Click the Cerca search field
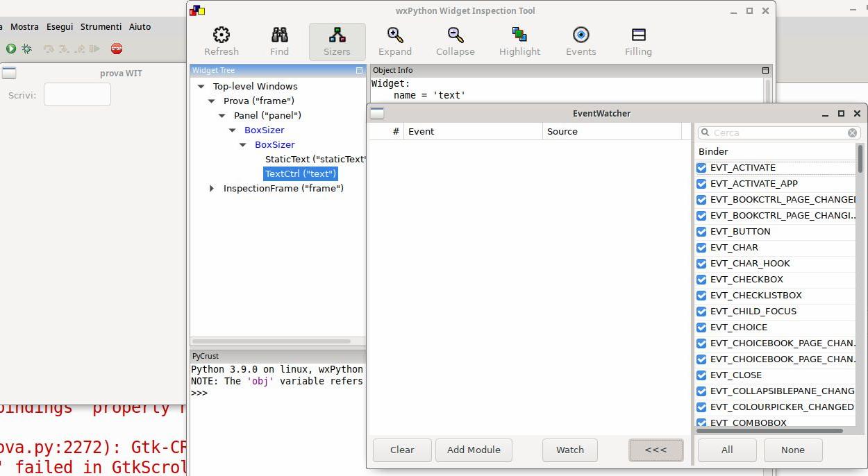The width and height of the screenshot is (868, 476). [778, 133]
